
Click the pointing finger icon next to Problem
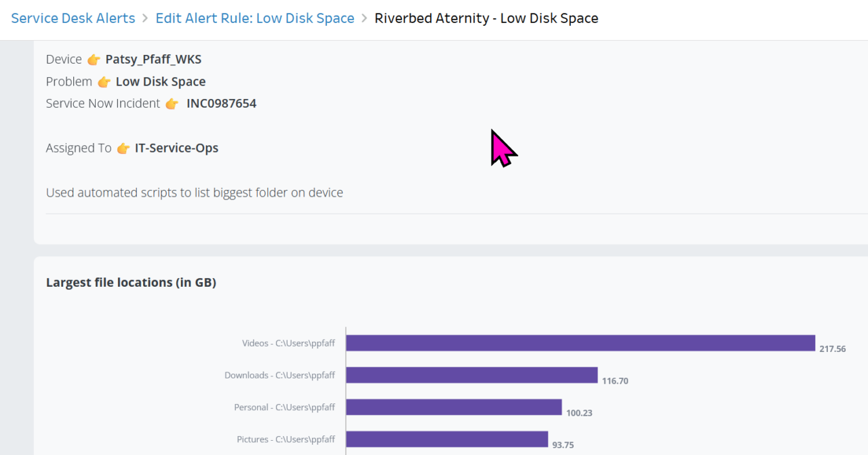point(104,81)
